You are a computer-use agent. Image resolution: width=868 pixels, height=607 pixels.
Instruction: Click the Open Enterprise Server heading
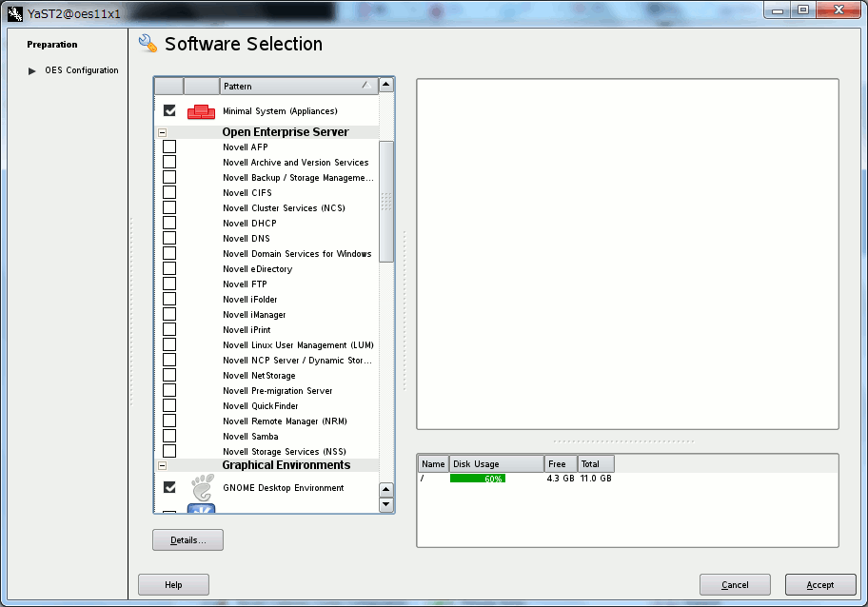(286, 132)
